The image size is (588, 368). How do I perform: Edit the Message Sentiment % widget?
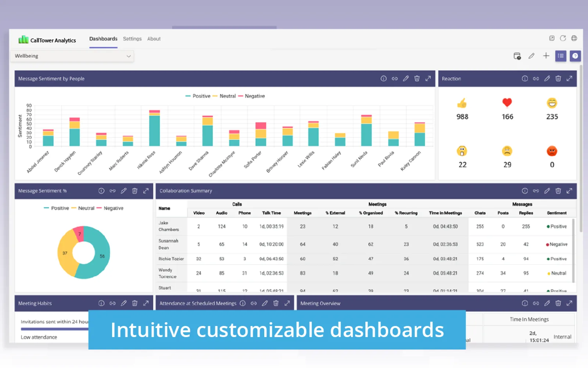point(123,191)
